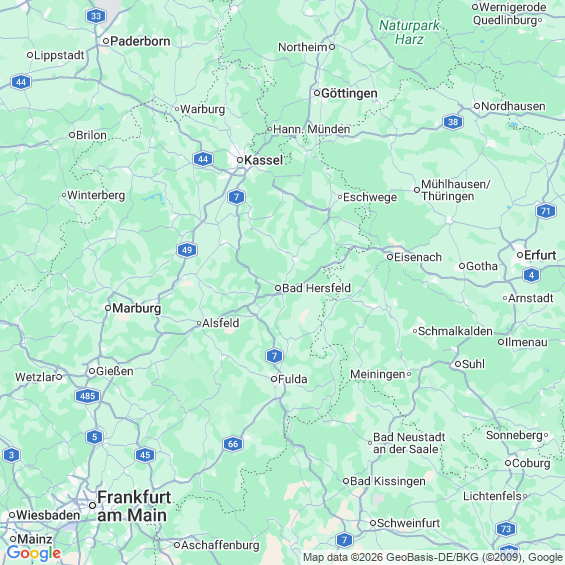565x565 pixels.
Task: Click the Fulda city label
Action: tap(293, 379)
